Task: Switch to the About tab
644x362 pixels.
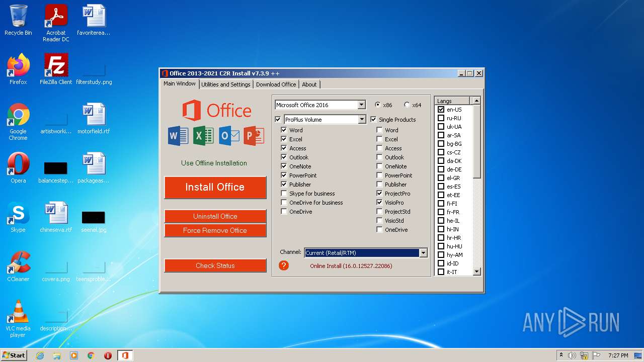Action: [309, 84]
